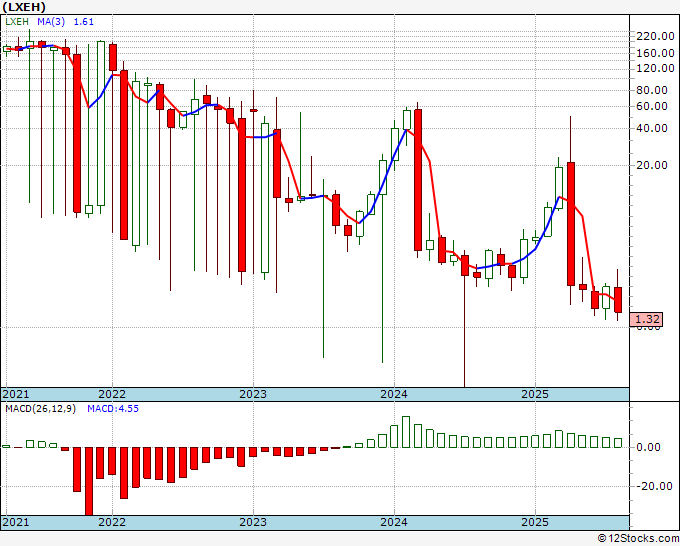Select 2024 on the price chart time axis
Screen dimensions: 680x546
tap(394, 394)
